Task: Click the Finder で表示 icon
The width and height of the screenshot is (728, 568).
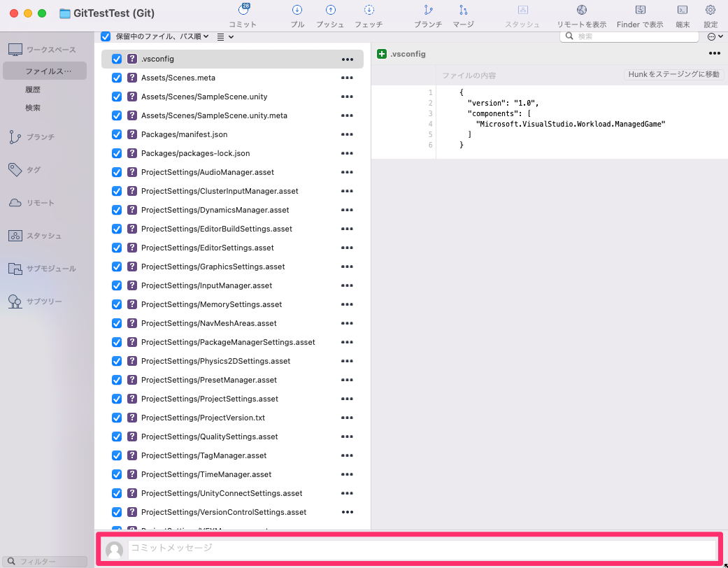Action: 641,10
